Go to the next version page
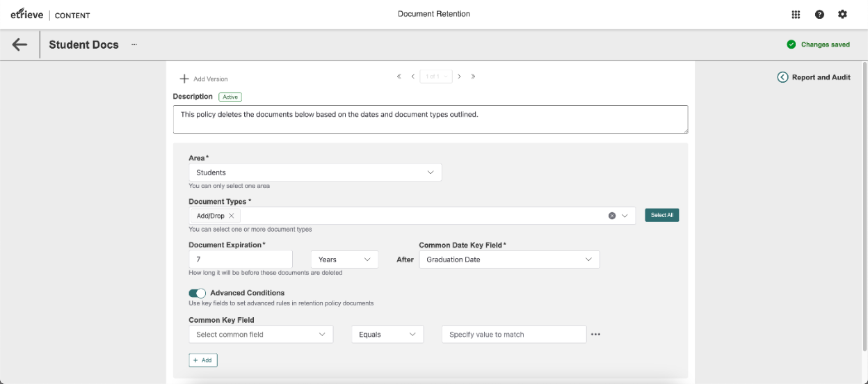The height and width of the screenshot is (384, 868). [460, 76]
